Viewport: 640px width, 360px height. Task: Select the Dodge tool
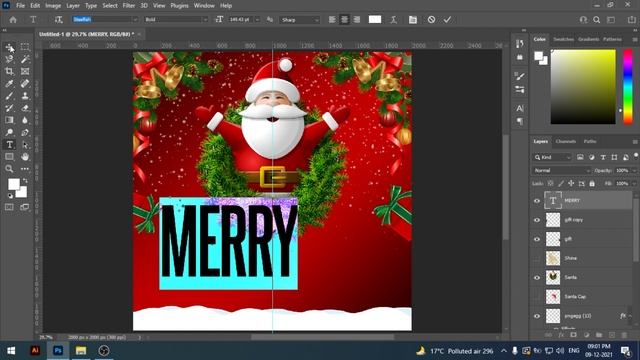[x=9, y=132]
